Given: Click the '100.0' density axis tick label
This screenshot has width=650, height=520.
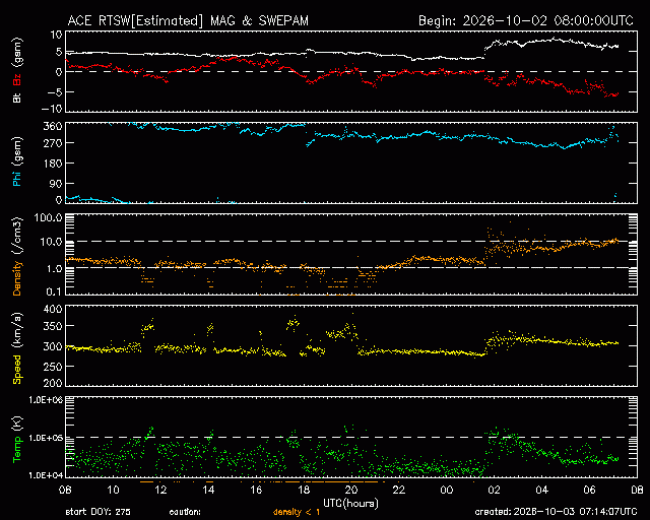Looking at the screenshot, I should tap(49, 218).
